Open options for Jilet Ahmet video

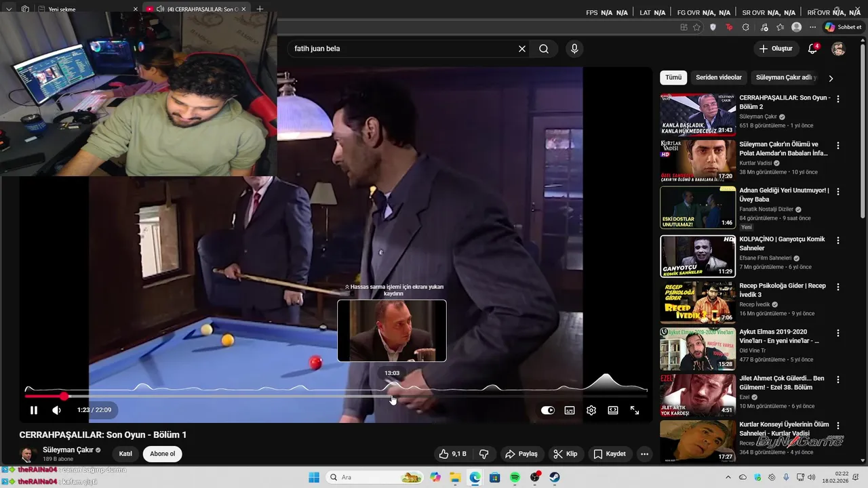(838, 380)
